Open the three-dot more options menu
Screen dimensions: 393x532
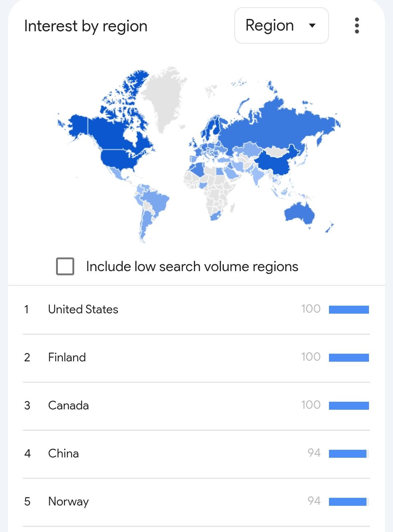click(357, 25)
